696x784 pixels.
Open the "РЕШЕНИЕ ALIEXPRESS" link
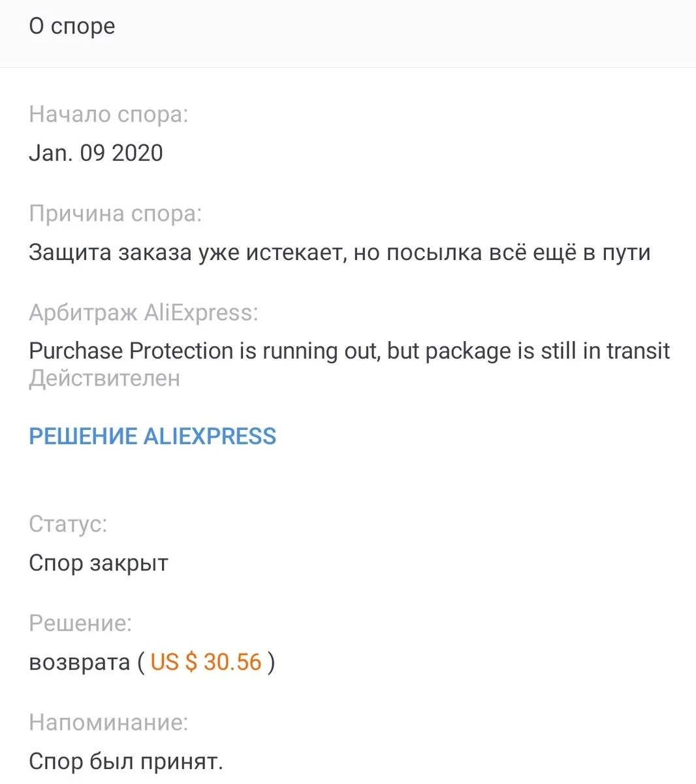point(152,436)
